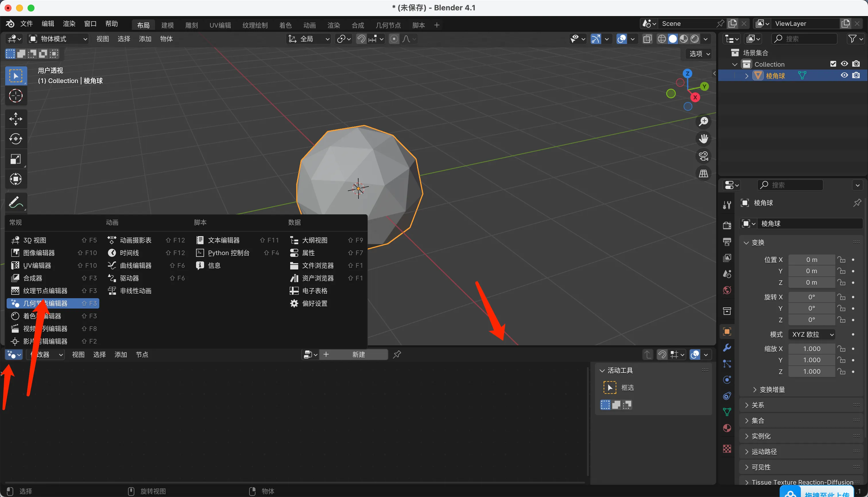Switch to the 建模 workspace tab
The image size is (868, 497).
click(x=167, y=25)
